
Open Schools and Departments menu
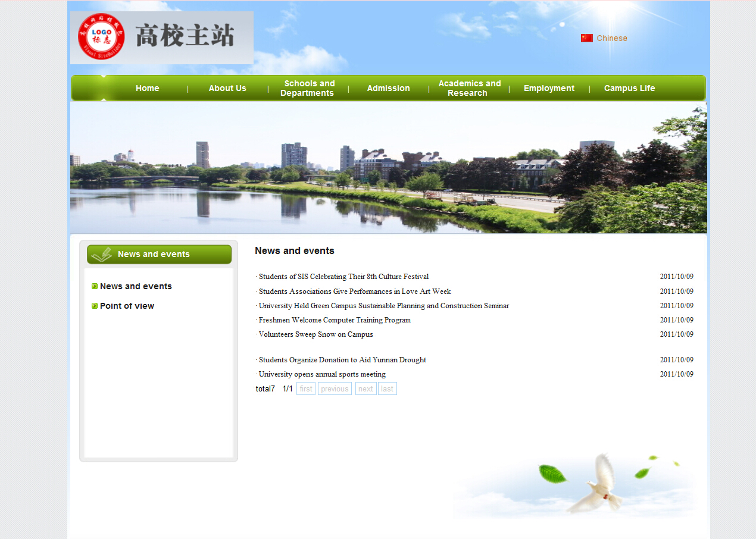[308, 88]
